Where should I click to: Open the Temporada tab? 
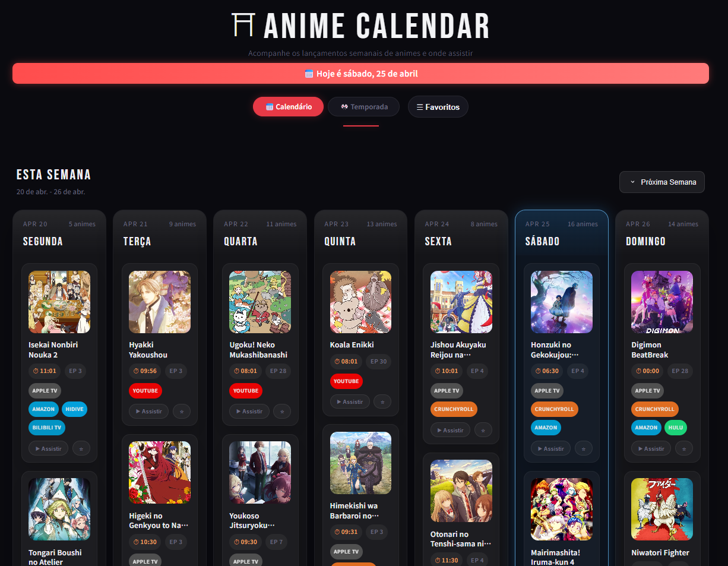[x=363, y=107]
